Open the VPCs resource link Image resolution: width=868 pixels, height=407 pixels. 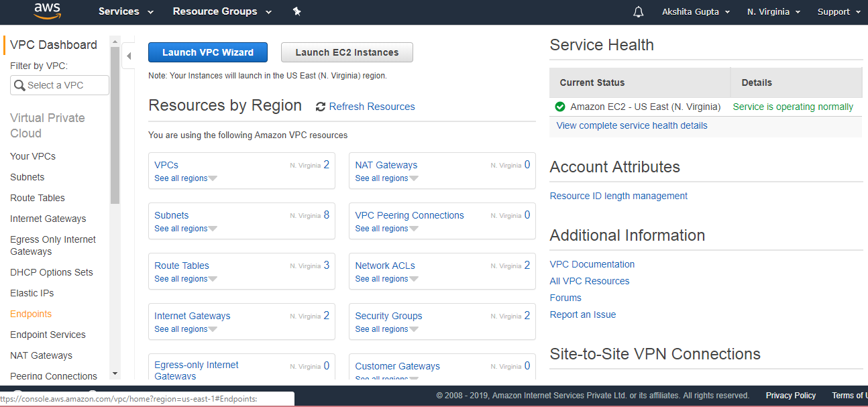pyautogui.click(x=166, y=165)
